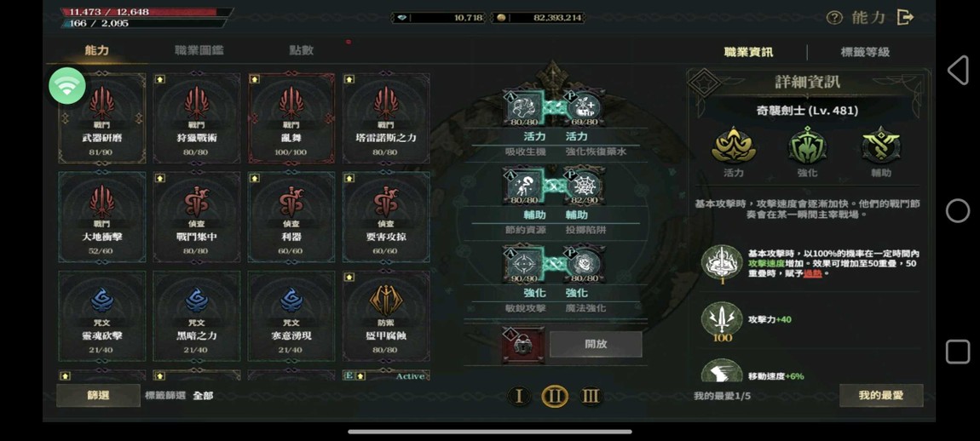
Task: Click the 投擲陷阱 equipped skill slot
Action: 585,186
